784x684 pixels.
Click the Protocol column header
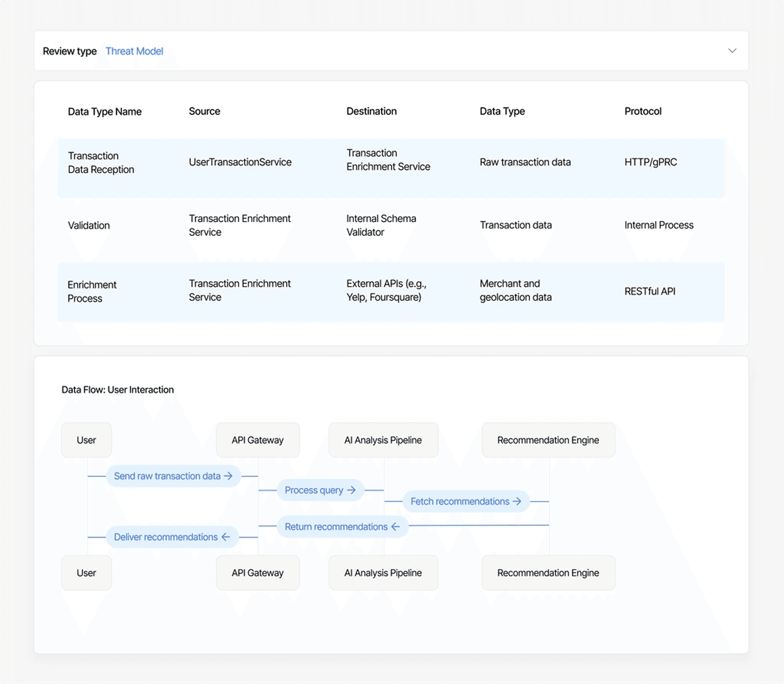click(643, 111)
